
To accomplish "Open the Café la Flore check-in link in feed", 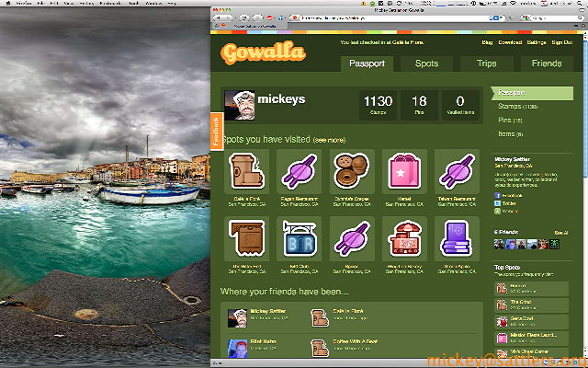I will [348, 311].
